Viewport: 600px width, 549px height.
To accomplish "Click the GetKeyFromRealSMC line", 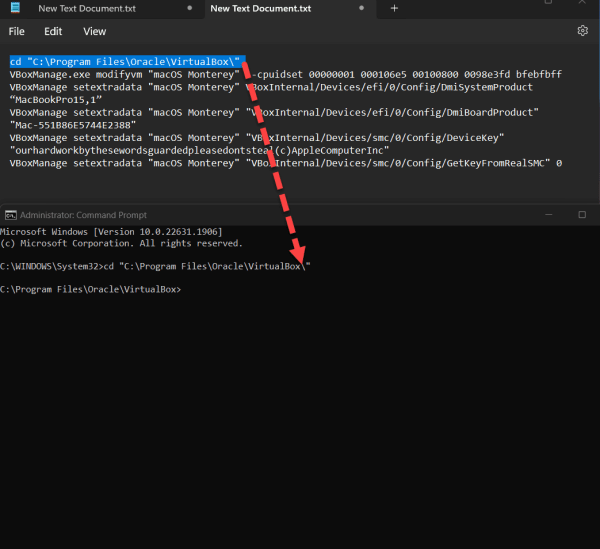I will coord(285,163).
